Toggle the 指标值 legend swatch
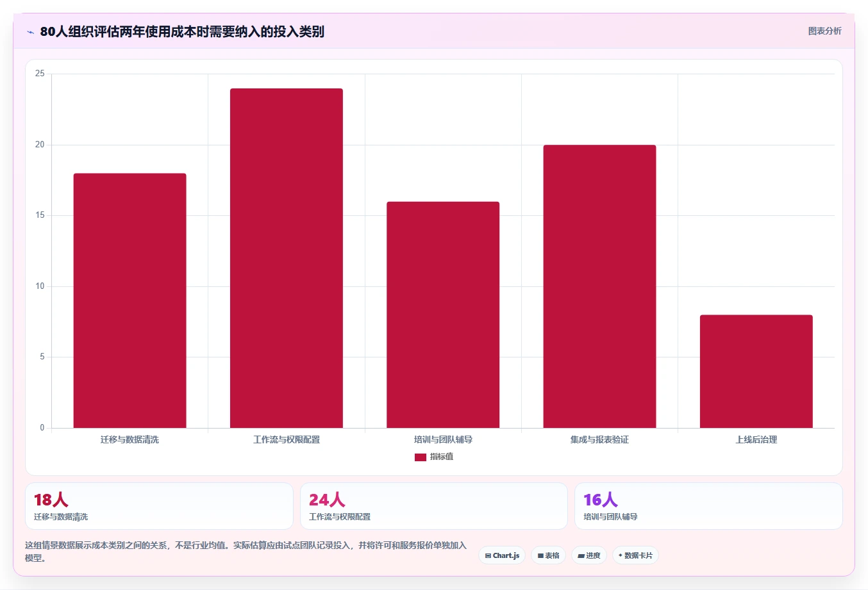 click(x=420, y=457)
